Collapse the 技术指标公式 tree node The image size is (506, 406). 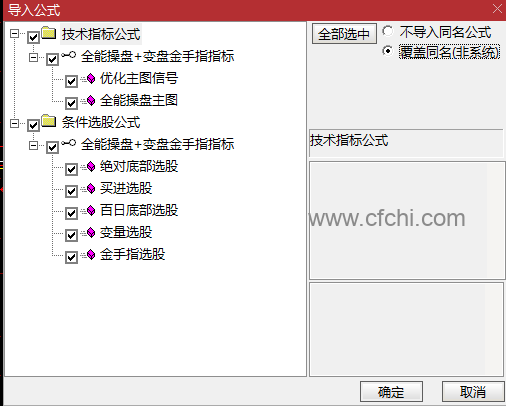coord(14,33)
